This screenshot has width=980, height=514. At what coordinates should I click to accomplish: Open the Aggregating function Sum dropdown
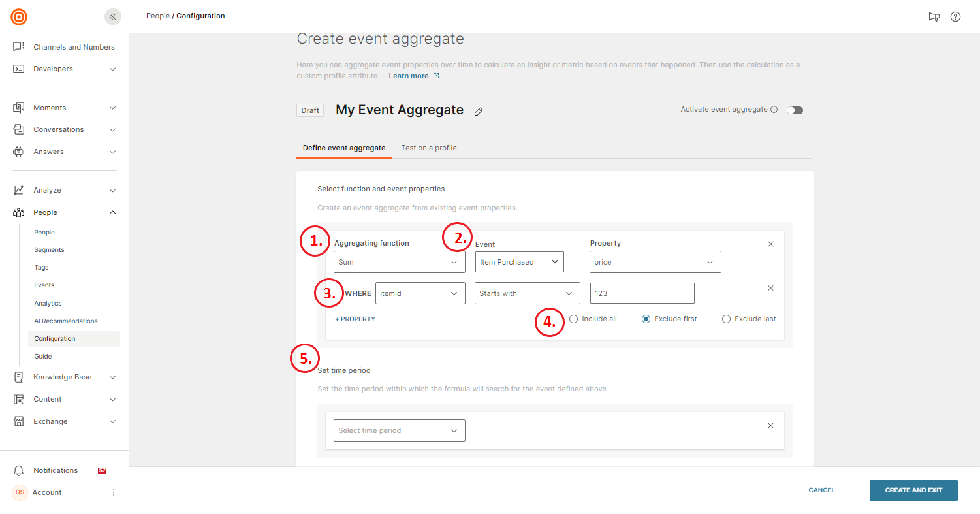[x=399, y=262]
